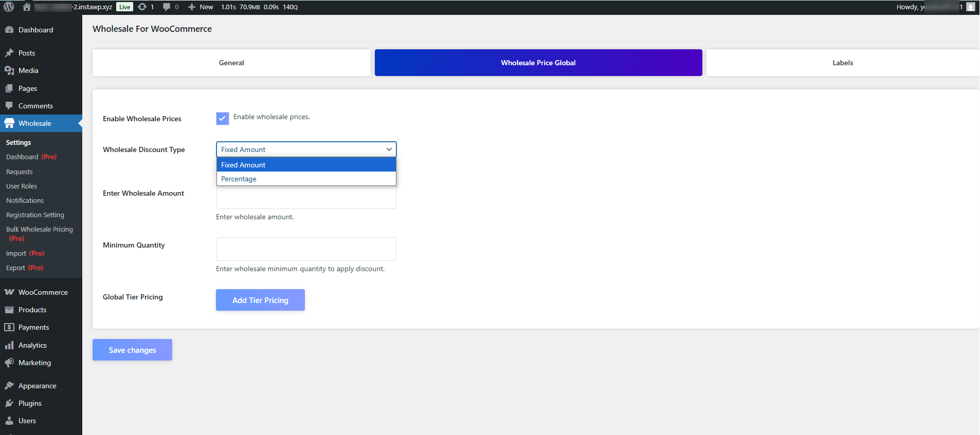Click the Save changes button
This screenshot has height=435, width=980.
132,350
